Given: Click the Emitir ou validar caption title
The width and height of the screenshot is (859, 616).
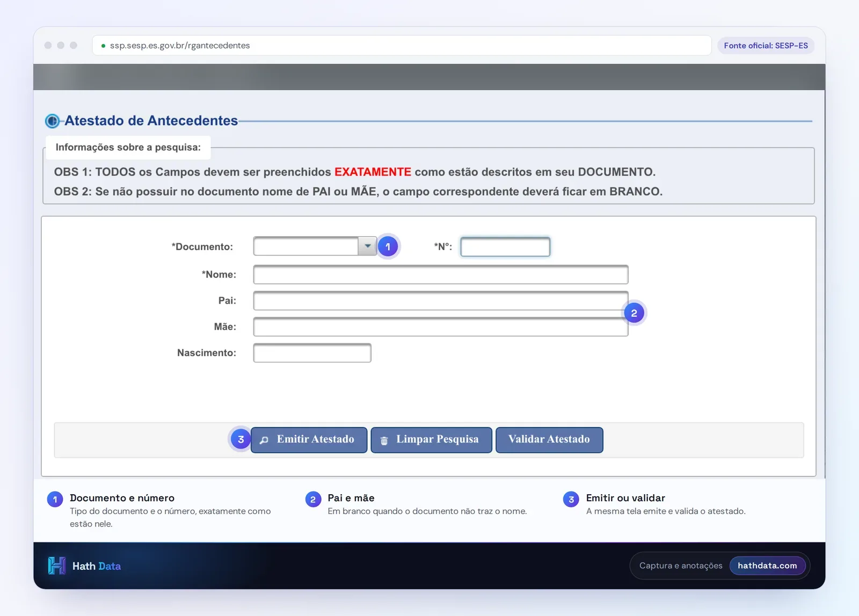Looking at the screenshot, I should click(625, 498).
